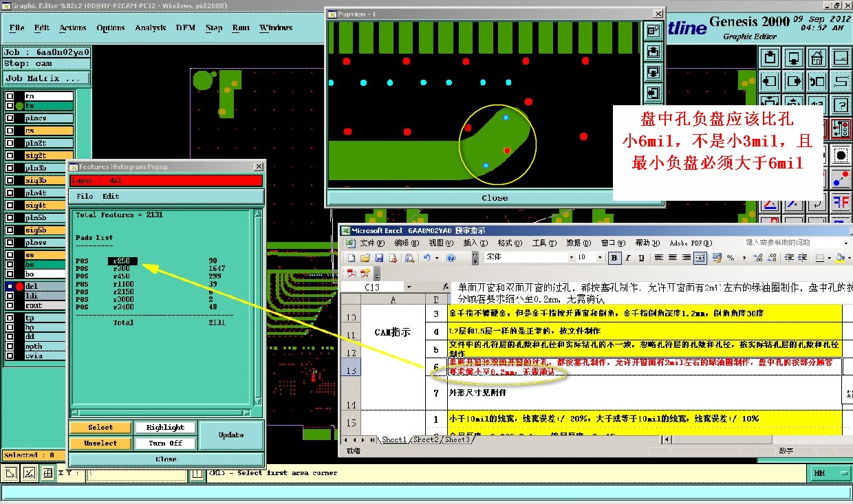The height and width of the screenshot is (504, 853).
Task: Select r250 entry in Pads List
Action: [x=123, y=261]
